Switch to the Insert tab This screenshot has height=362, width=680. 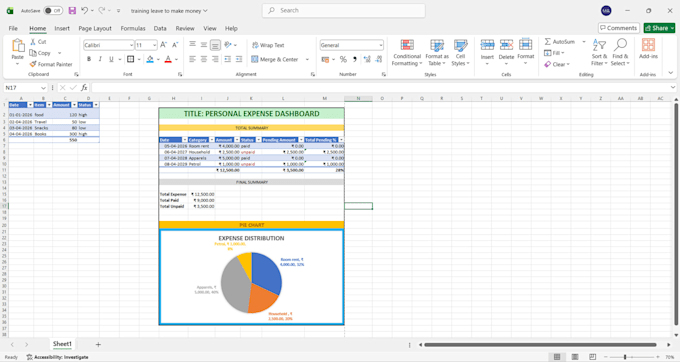tap(62, 28)
